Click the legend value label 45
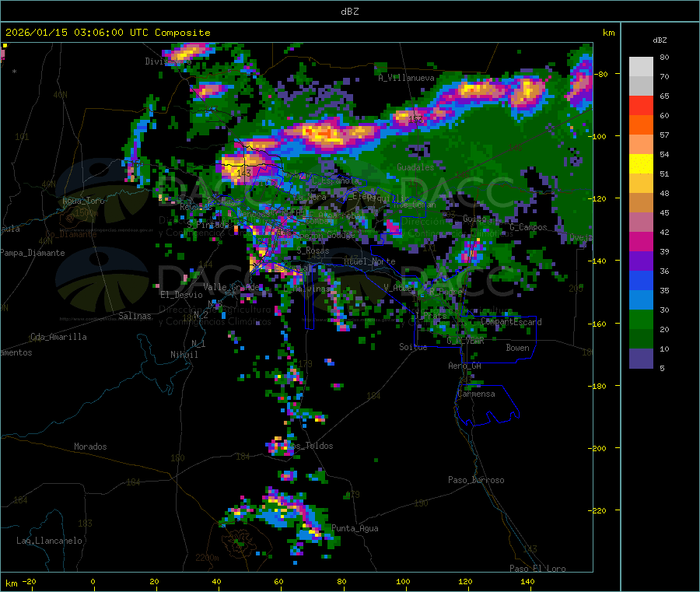 click(664, 213)
